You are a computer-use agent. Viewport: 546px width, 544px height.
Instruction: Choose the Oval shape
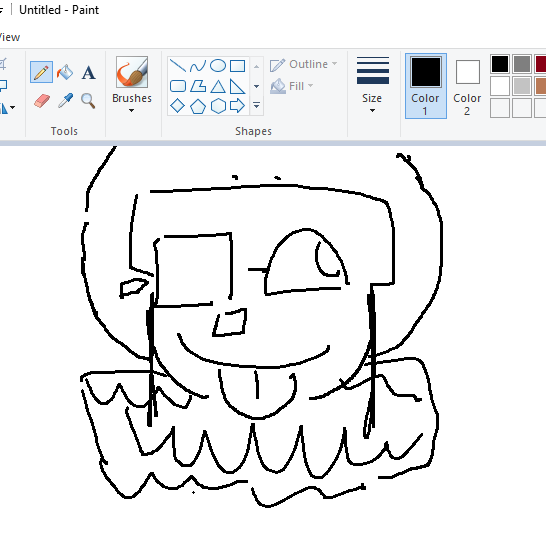coord(218,65)
